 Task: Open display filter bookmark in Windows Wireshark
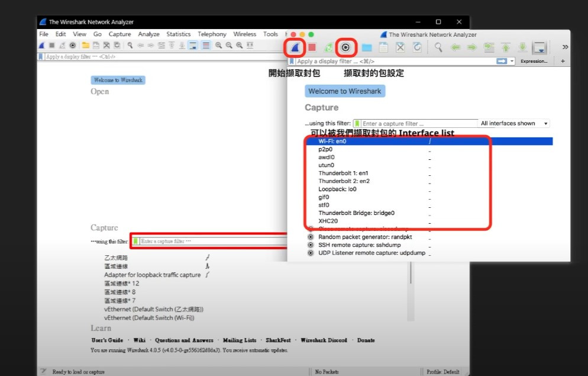click(x=40, y=57)
